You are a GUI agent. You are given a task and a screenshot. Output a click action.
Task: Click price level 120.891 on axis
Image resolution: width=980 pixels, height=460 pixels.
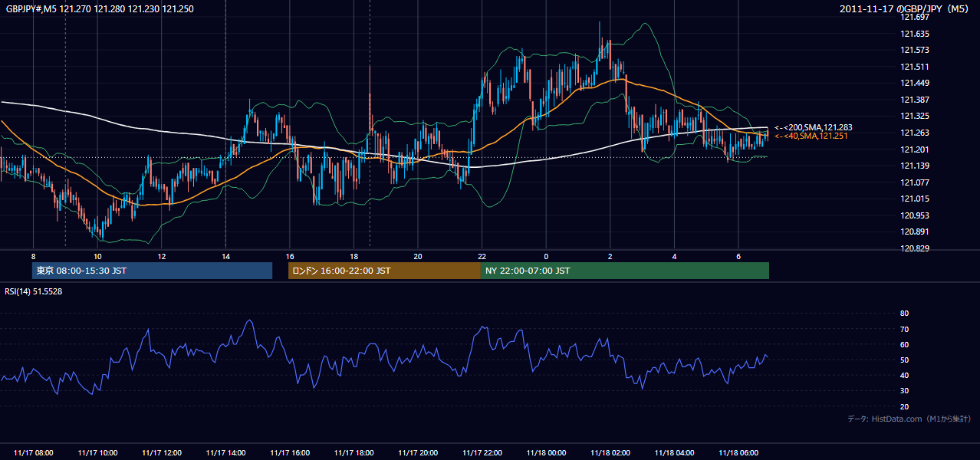click(x=916, y=232)
